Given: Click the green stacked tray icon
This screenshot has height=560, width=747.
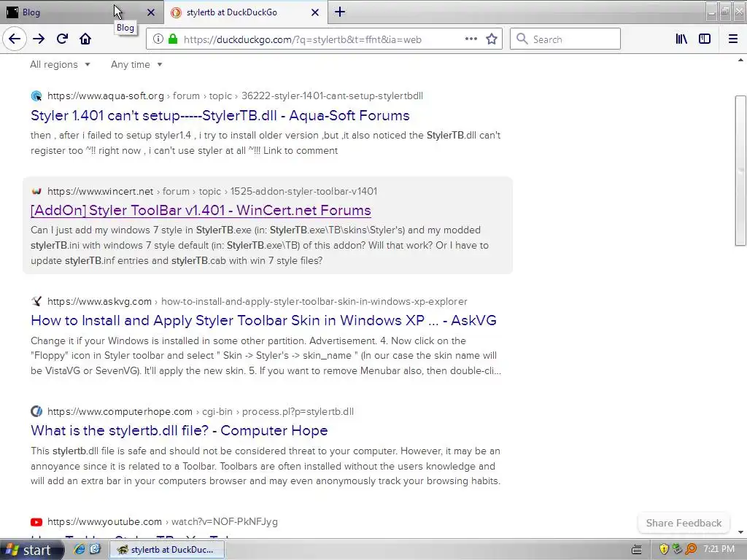Looking at the screenshot, I should pyautogui.click(x=677, y=550).
